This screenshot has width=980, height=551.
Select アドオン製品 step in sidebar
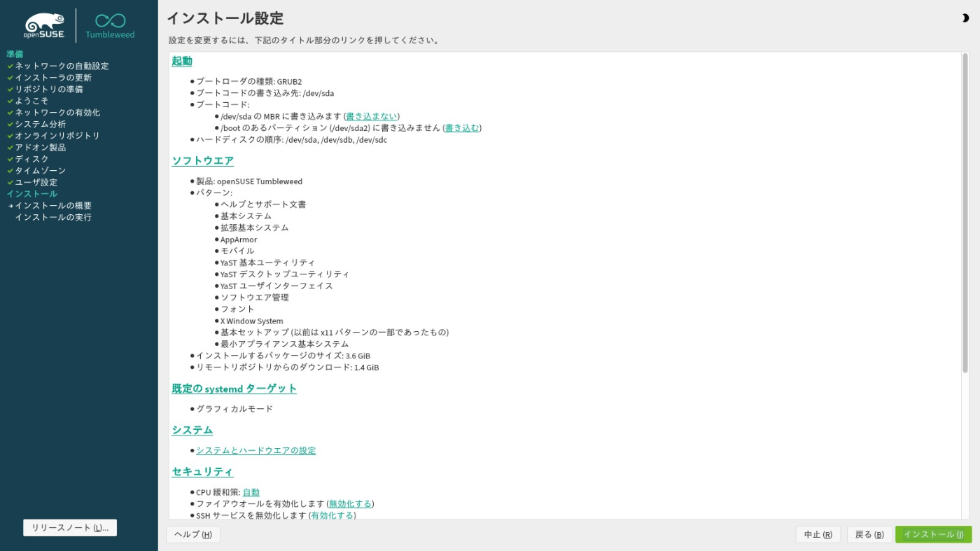41,147
